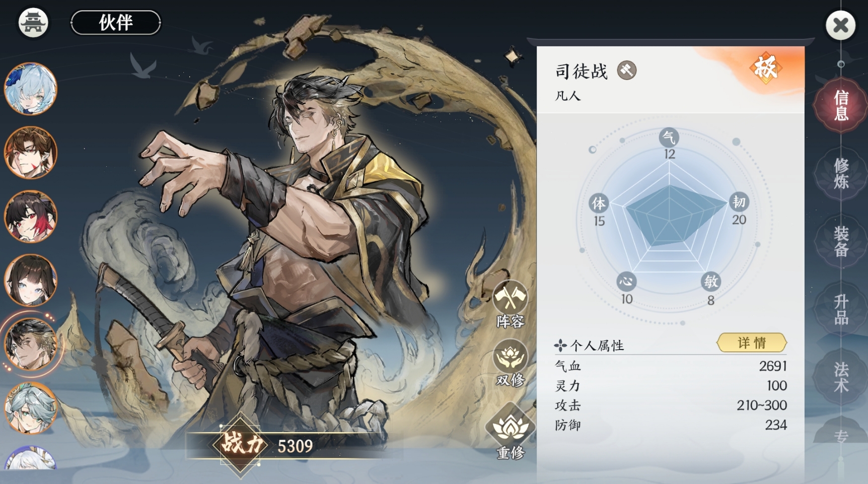Open the 装备 equipment tab
Viewport: 868px width, 484px height.
tap(841, 241)
